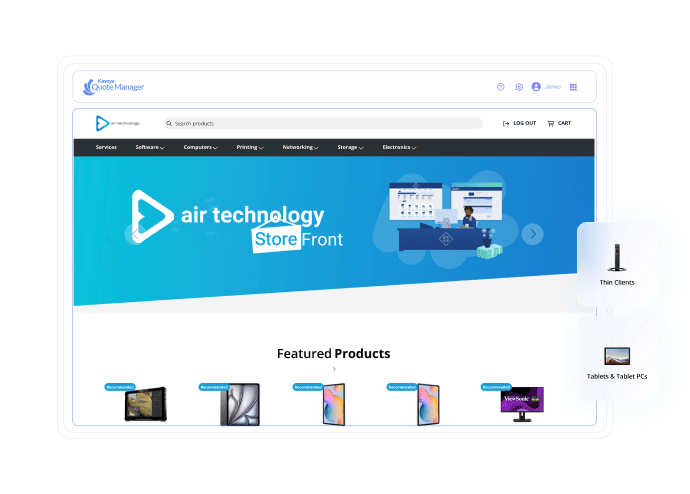Select the ViewSonic monitor product thumbnail
Viewport: 690px width, 494px height.
point(521,405)
